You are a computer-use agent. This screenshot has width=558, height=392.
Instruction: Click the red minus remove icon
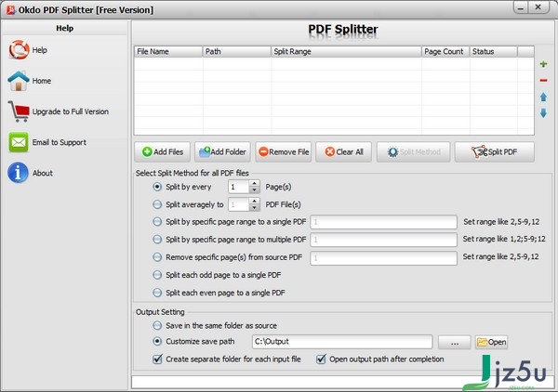pyautogui.click(x=543, y=80)
